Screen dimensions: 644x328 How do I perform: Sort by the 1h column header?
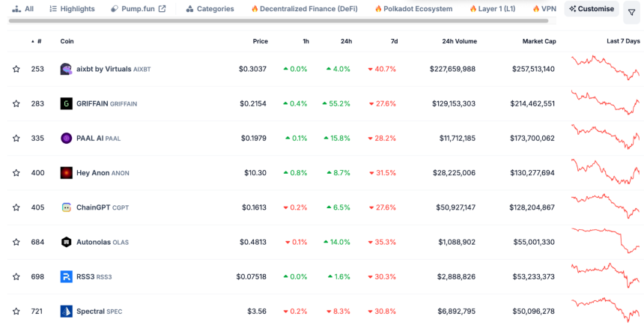[x=306, y=41]
